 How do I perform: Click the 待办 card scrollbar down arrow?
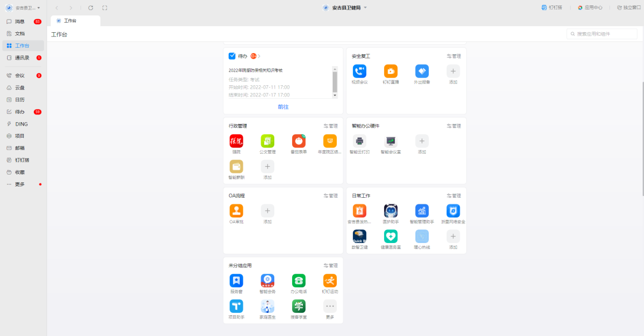[335, 95]
